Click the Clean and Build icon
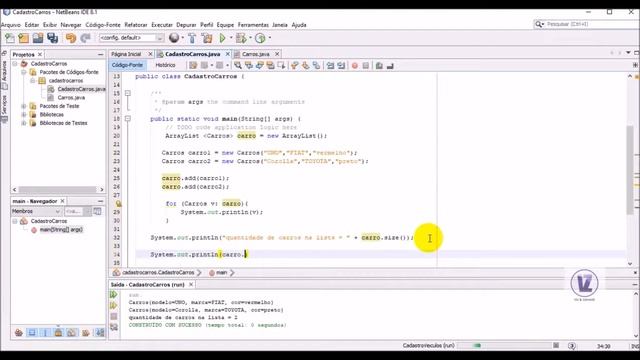 coord(207,38)
